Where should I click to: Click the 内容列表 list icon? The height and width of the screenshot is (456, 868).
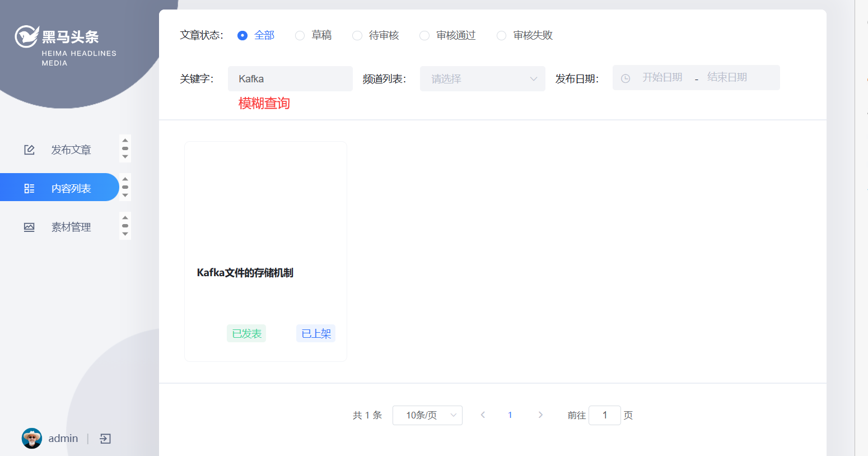click(x=29, y=188)
